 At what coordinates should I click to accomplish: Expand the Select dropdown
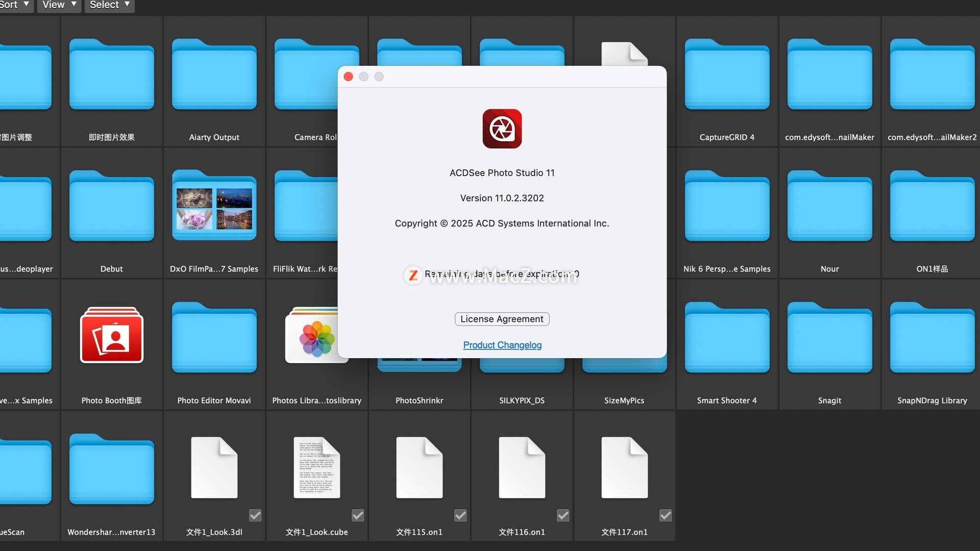point(109,5)
